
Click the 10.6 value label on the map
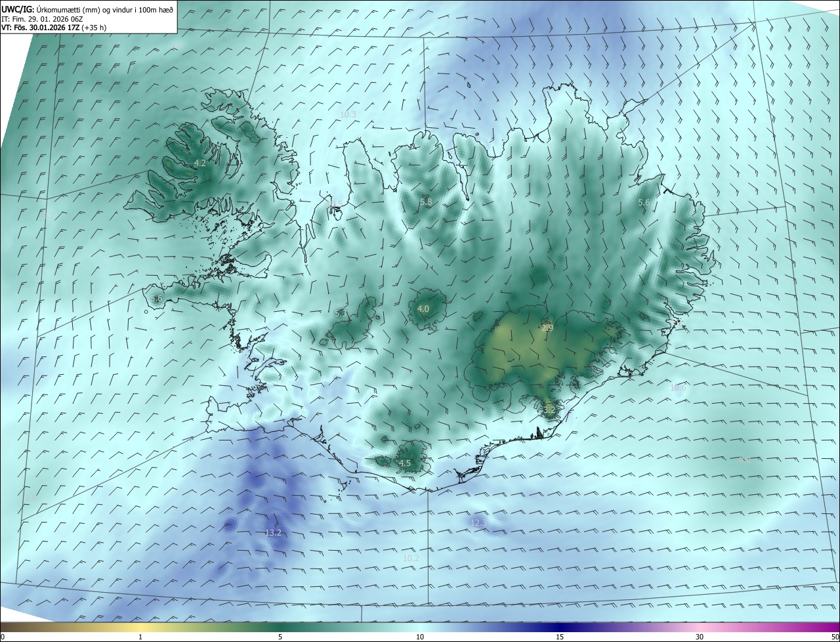click(678, 388)
